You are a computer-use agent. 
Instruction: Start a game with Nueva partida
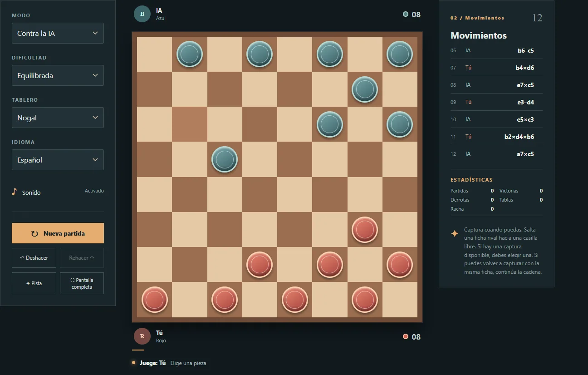click(x=58, y=233)
